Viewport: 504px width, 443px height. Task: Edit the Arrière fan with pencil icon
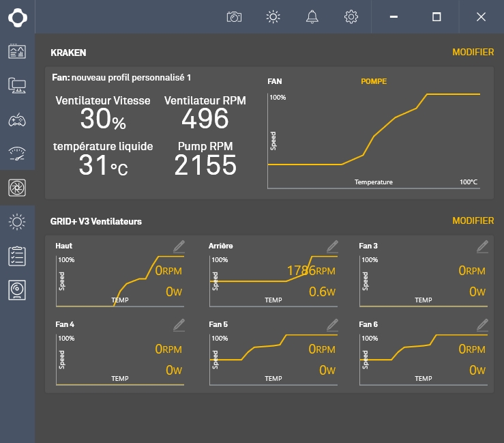click(x=332, y=246)
